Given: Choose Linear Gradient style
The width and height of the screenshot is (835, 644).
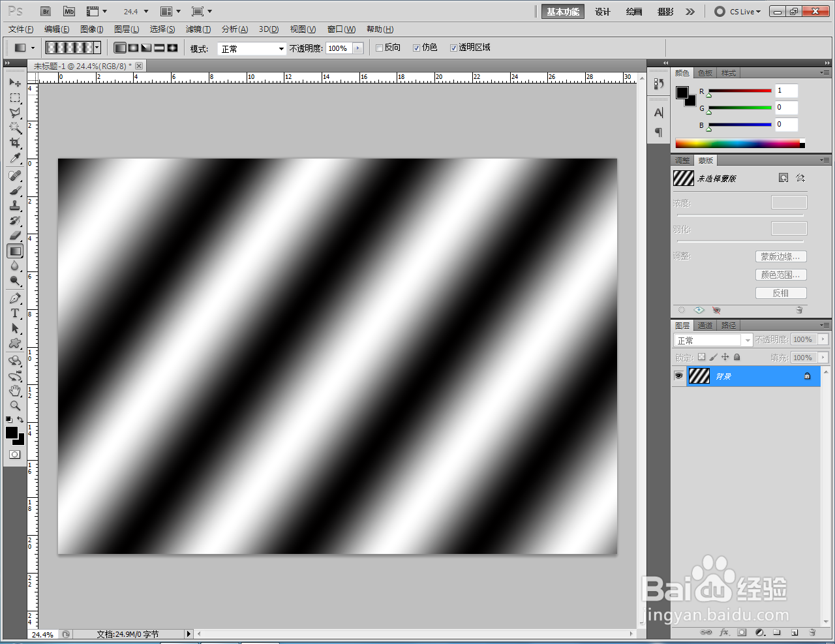Looking at the screenshot, I should coord(120,48).
